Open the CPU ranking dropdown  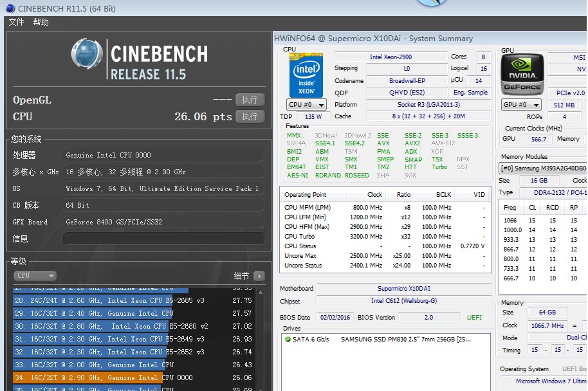pyautogui.click(x=35, y=275)
